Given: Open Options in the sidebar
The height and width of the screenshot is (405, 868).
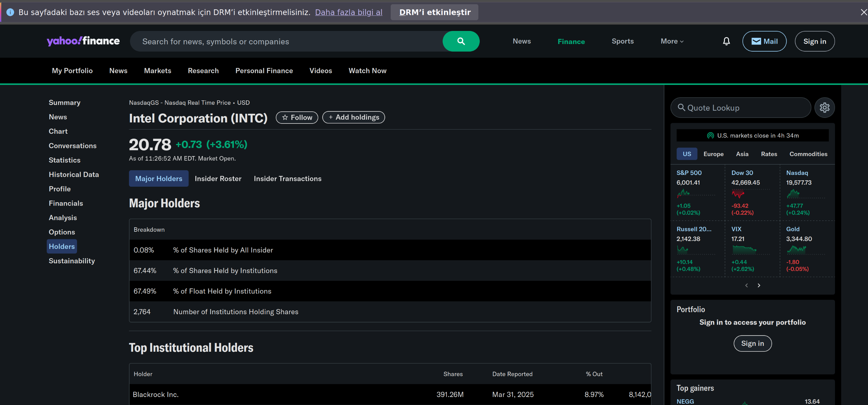Looking at the screenshot, I should 62,232.
